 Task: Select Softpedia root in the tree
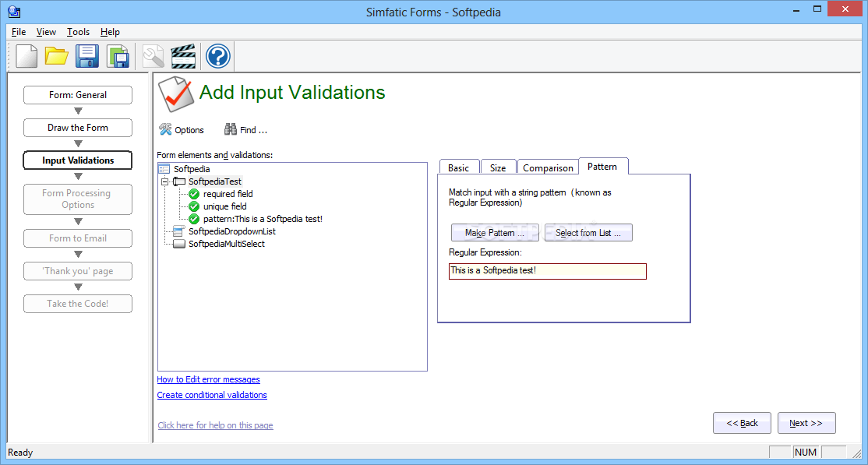192,169
